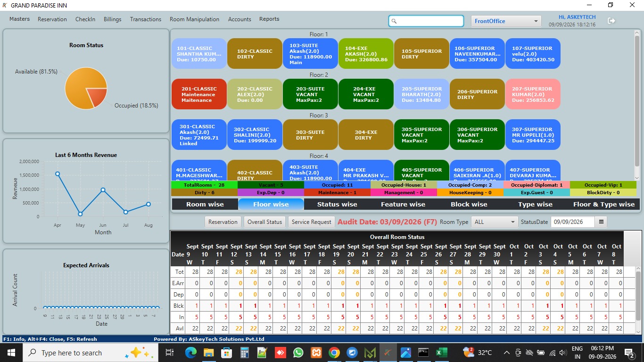Click the Occupied: 11 status legend
The width and height of the screenshot is (644, 362).
tap(337, 185)
